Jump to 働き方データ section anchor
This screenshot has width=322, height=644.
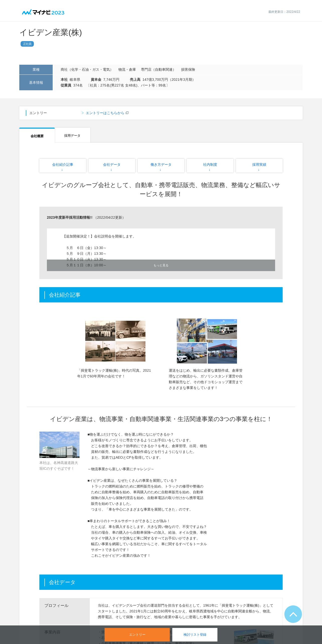tap(161, 166)
